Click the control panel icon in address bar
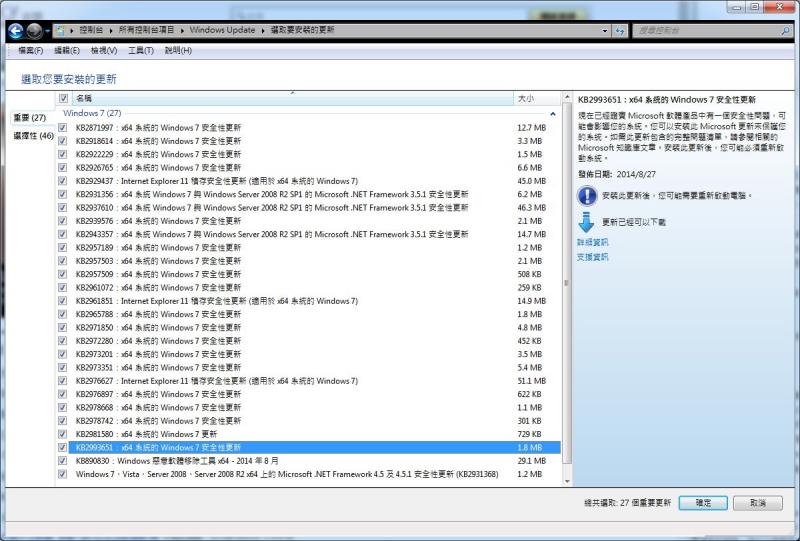The width and height of the screenshot is (800, 541). click(x=60, y=30)
